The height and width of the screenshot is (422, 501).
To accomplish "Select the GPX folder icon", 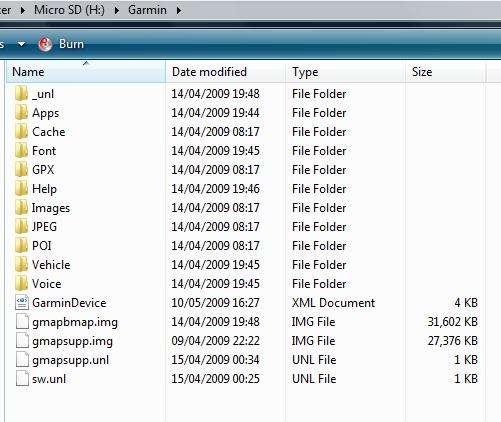I will [x=21, y=169].
